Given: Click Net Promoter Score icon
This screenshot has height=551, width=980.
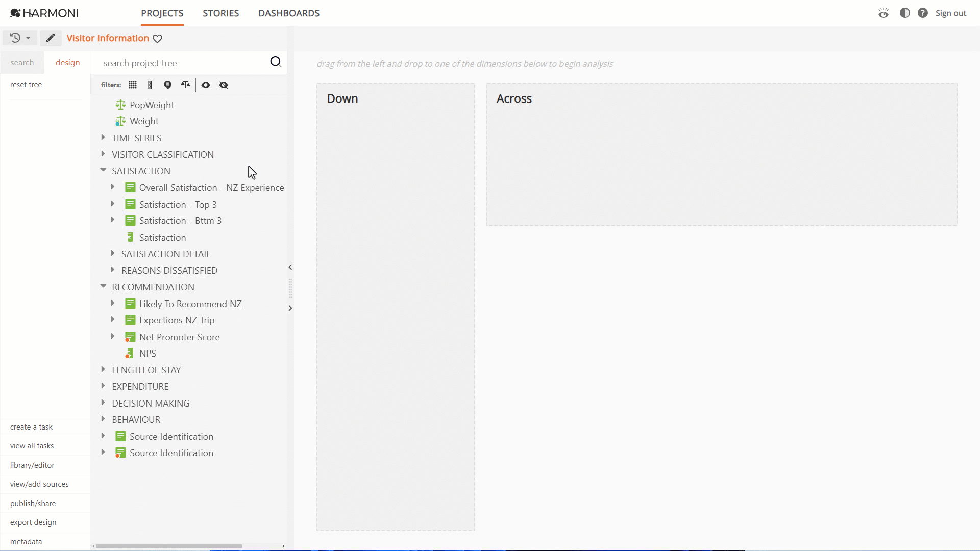Looking at the screenshot, I should [x=130, y=337].
